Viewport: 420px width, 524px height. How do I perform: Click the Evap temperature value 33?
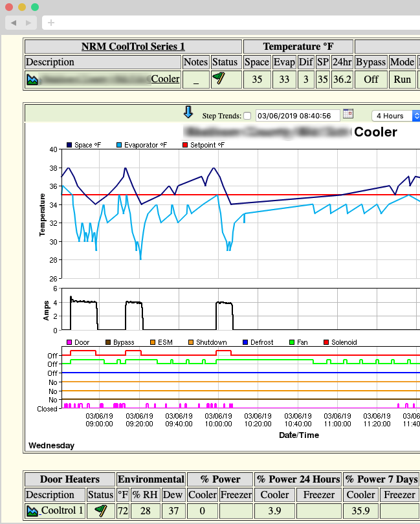[x=284, y=80]
